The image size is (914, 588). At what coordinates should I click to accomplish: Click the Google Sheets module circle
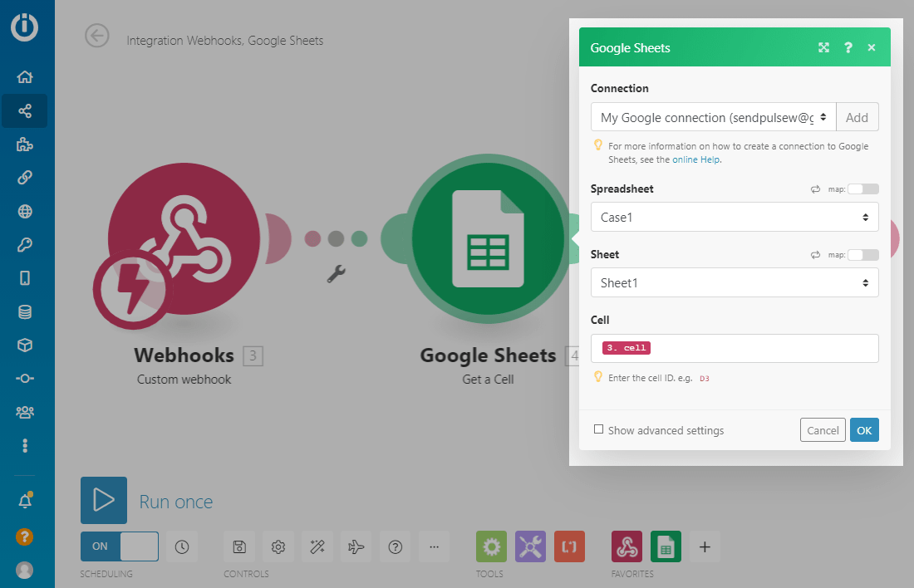(x=488, y=238)
